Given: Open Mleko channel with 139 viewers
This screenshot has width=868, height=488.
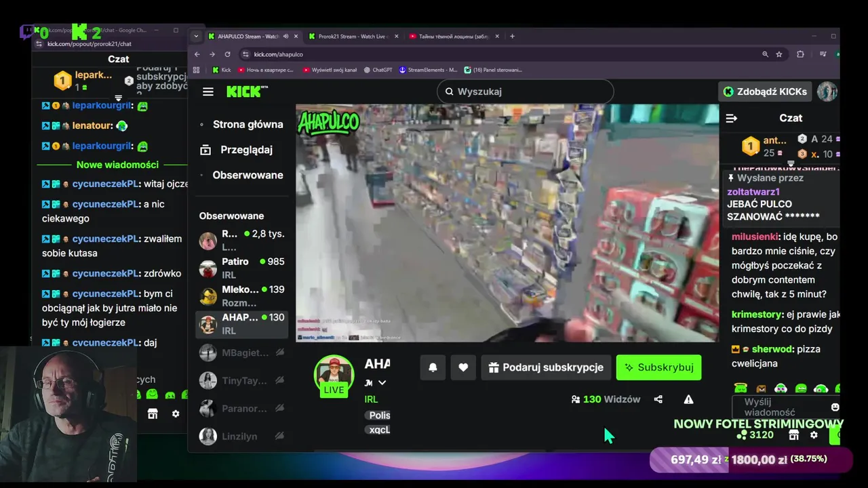Looking at the screenshot, I should click(241, 296).
